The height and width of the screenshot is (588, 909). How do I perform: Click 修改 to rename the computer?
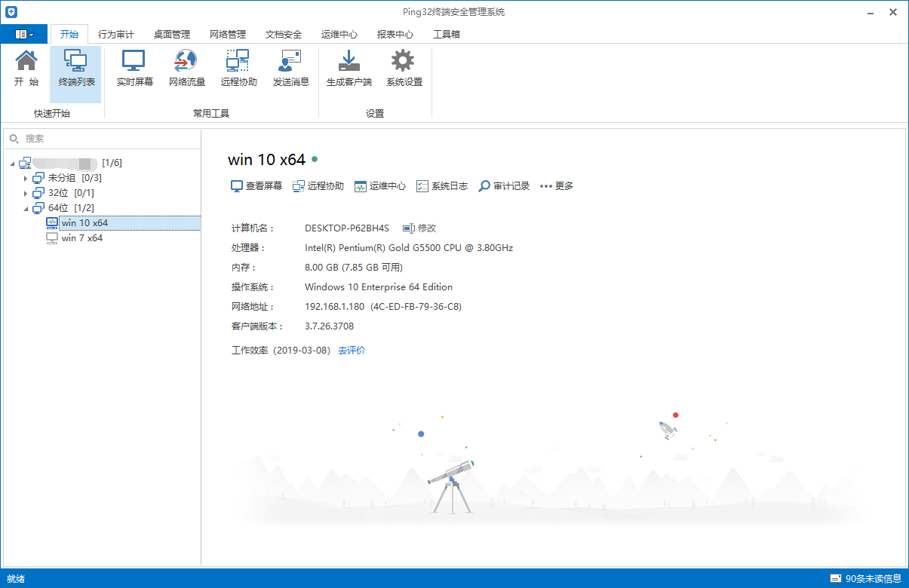[419, 228]
